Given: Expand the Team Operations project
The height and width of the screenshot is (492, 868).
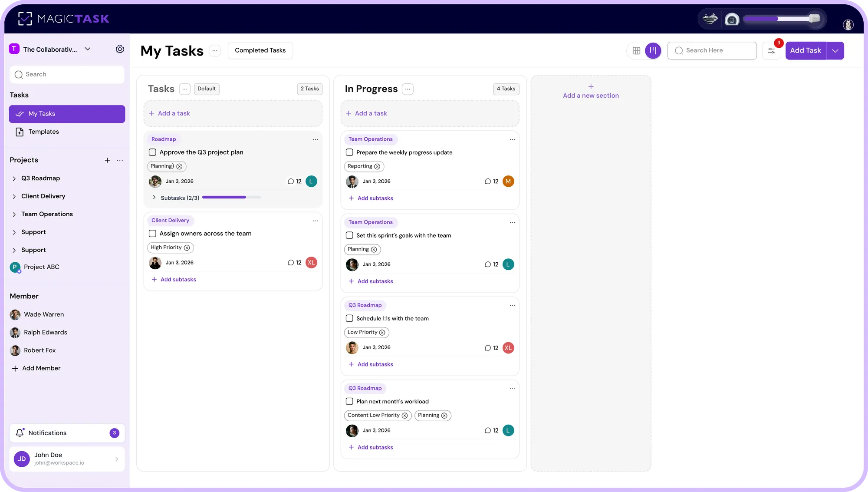Looking at the screenshot, I should tap(14, 215).
